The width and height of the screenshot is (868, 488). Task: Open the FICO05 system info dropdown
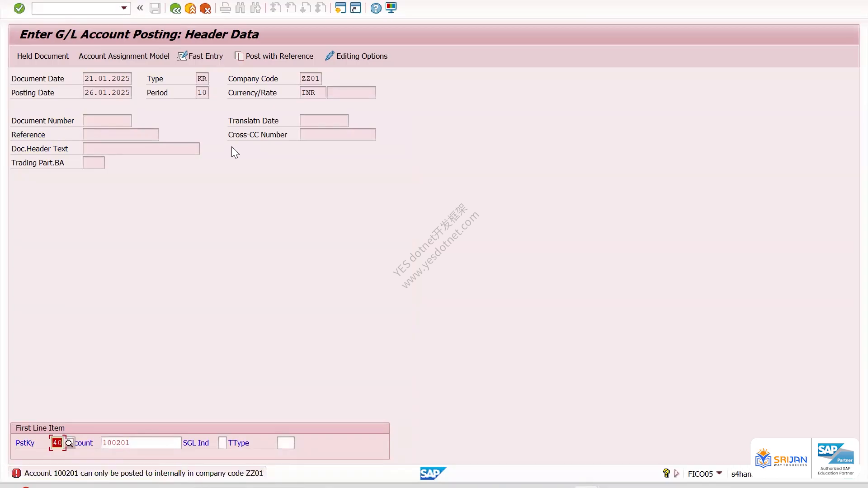[x=719, y=473]
